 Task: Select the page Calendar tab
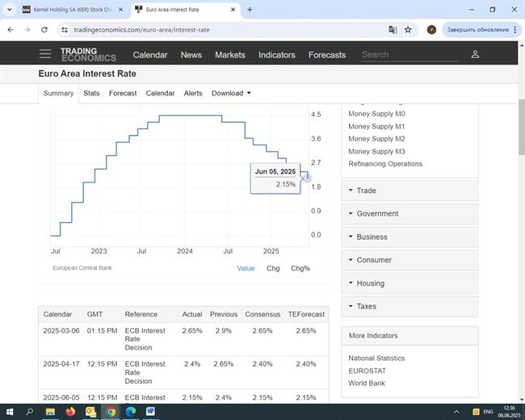coord(160,93)
